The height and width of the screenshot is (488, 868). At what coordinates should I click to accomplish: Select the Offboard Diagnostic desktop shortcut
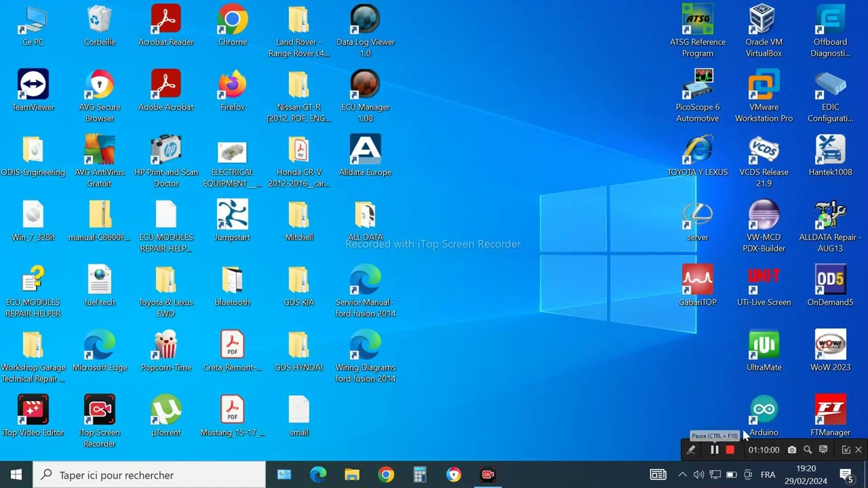coord(831,31)
